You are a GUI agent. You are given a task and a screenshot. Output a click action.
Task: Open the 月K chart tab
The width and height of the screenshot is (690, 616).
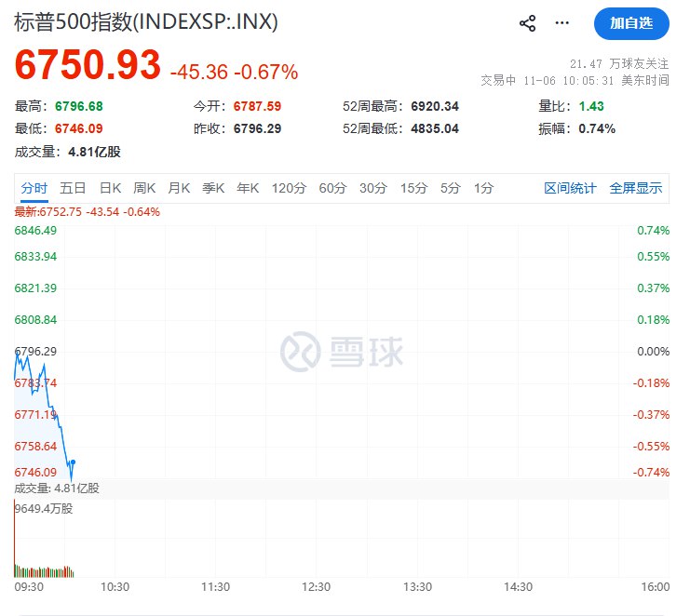(x=179, y=188)
